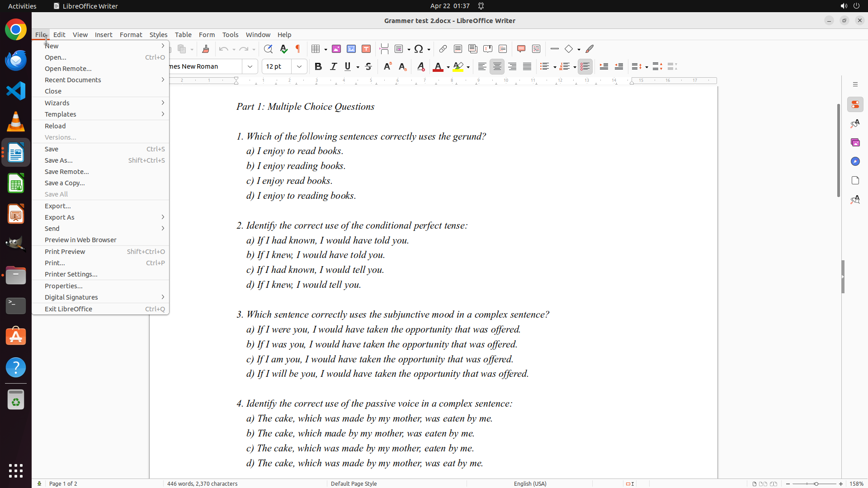Click the zoom slider in status bar
868x488 pixels.
[816, 483]
